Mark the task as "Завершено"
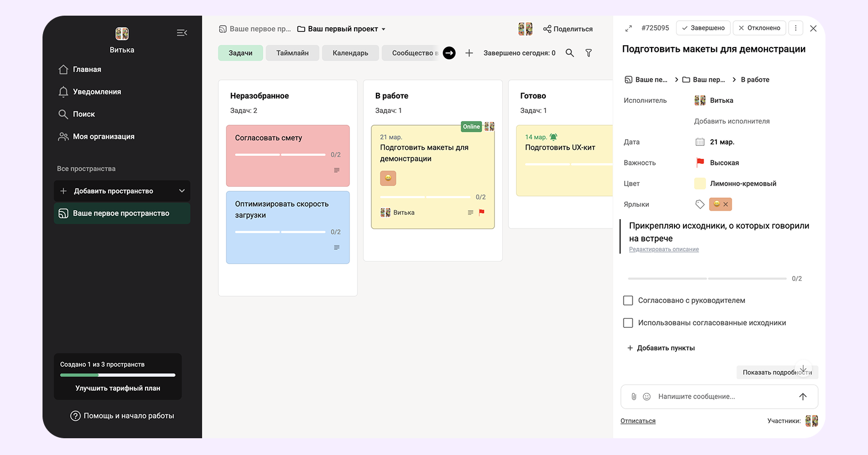The width and height of the screenshot is (868, 455). pyautogui.click(x=703, y=28)
